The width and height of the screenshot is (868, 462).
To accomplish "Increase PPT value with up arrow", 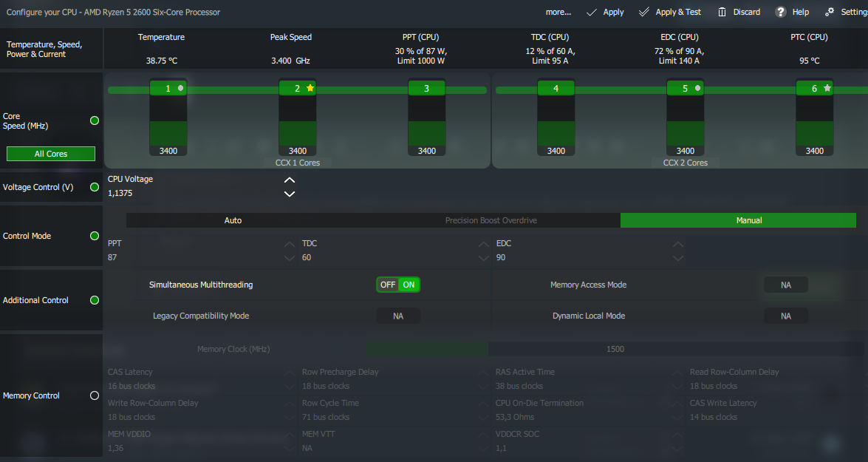I will [290, 244].
